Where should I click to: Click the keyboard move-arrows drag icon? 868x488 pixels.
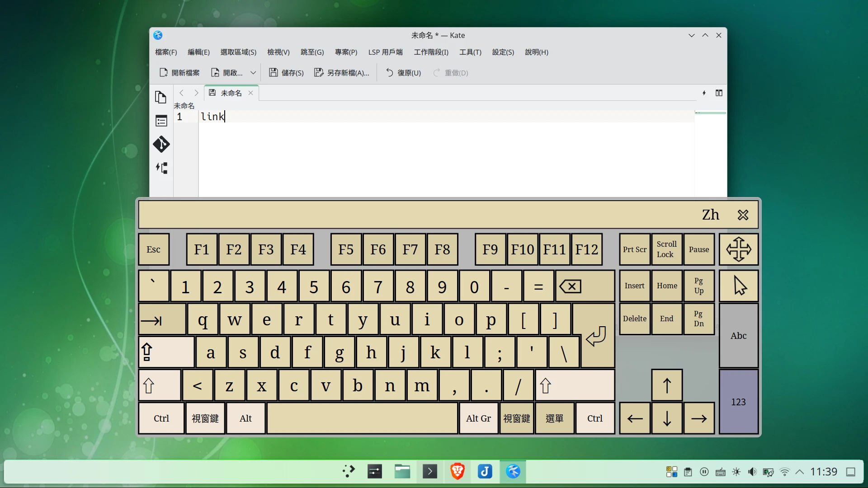pos(738,249)
